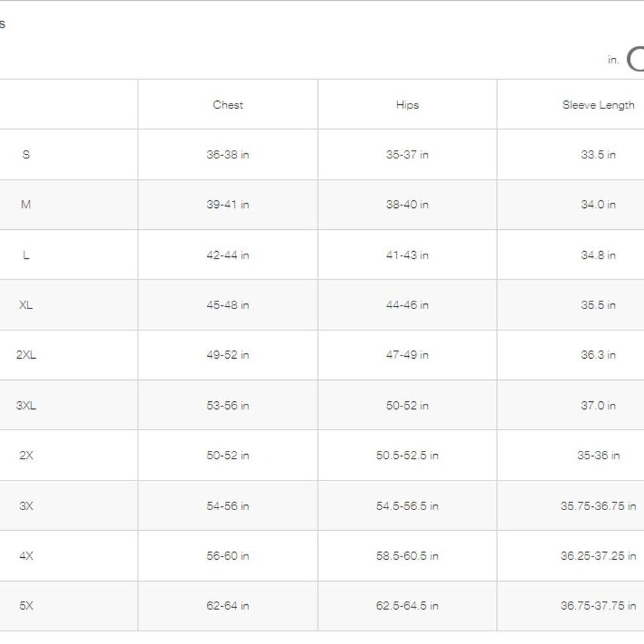Toggle the in. unit switch
This screenshot has width=644, height=644.
(x=636, y=59)
